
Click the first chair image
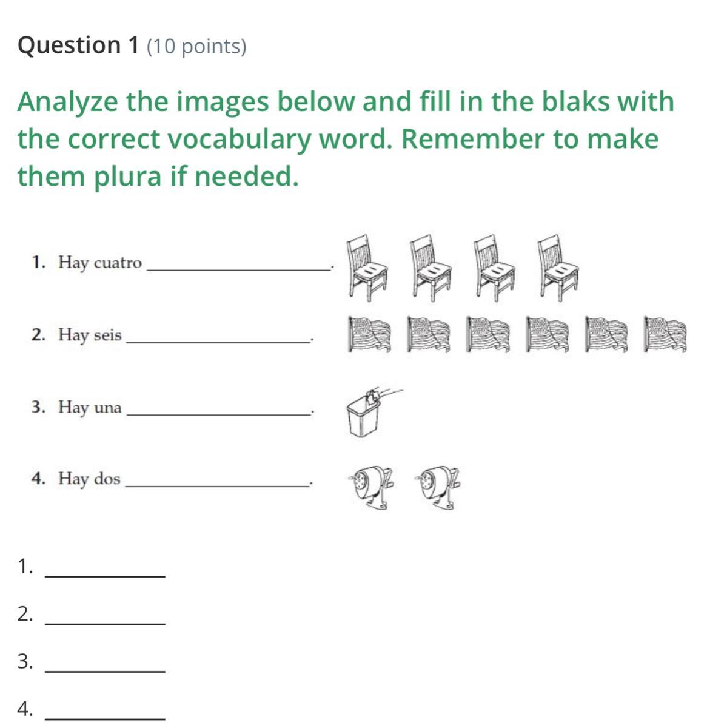pos(367,268)
